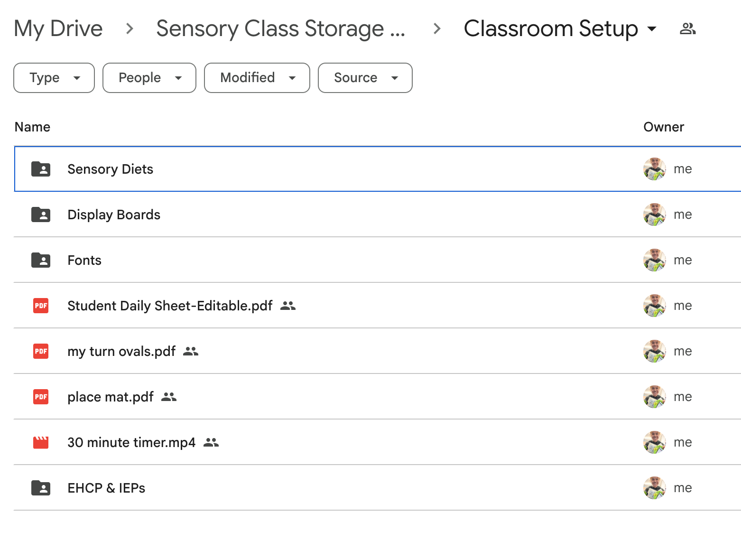Click shared people icon beside my turn ovals.pdf

coord(191,352)
